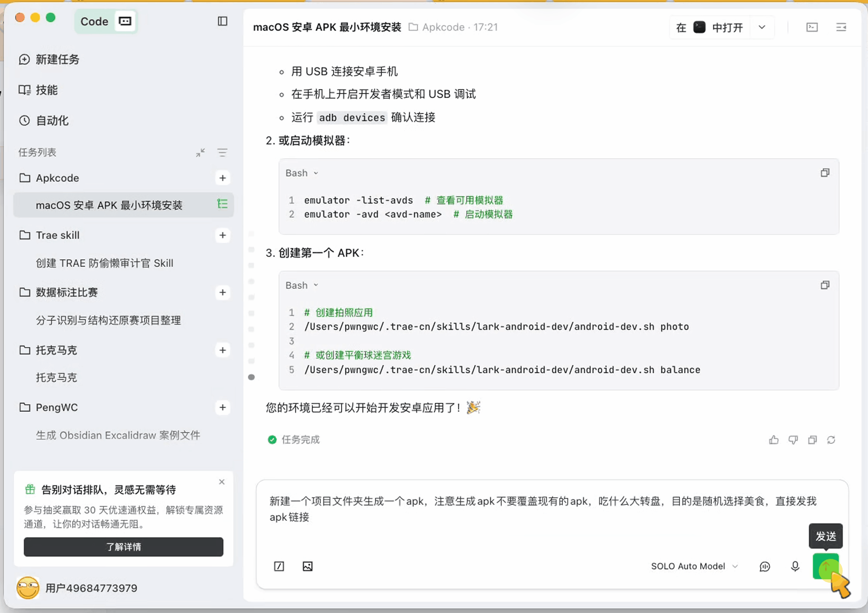Open the 技能 section
This screenshot has height=613, width=868.
[38, 90]
